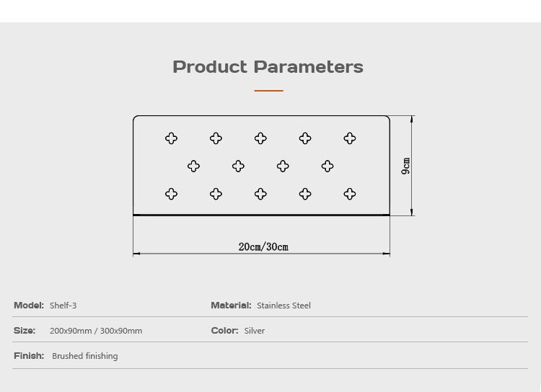The image size is (541, 392).
Task: Click the "Stainless Steel" material value
Action: (283, 306)
